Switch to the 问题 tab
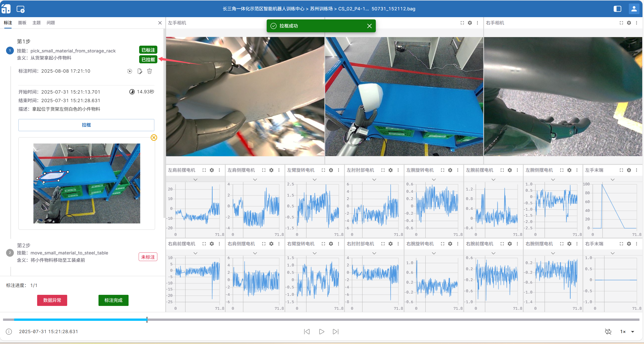 (x=51, y=23)
